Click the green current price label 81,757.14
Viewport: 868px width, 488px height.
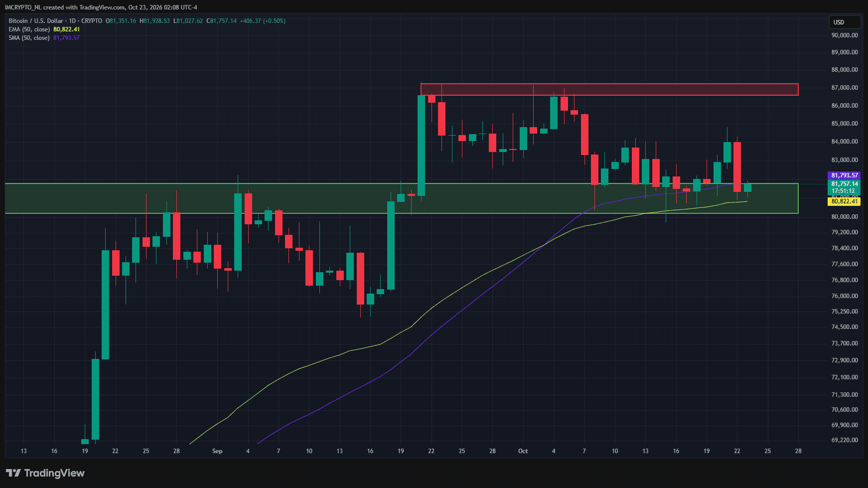coord(845,184)
